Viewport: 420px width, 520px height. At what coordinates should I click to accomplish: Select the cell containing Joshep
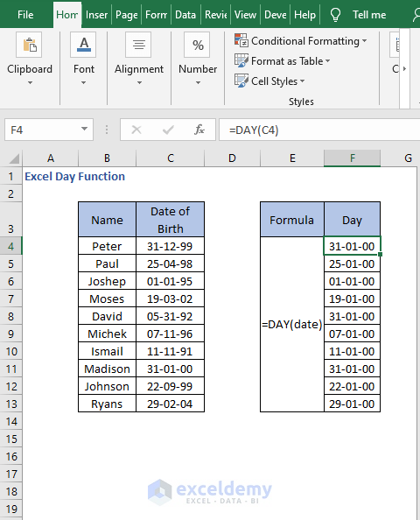click(107, 281)
